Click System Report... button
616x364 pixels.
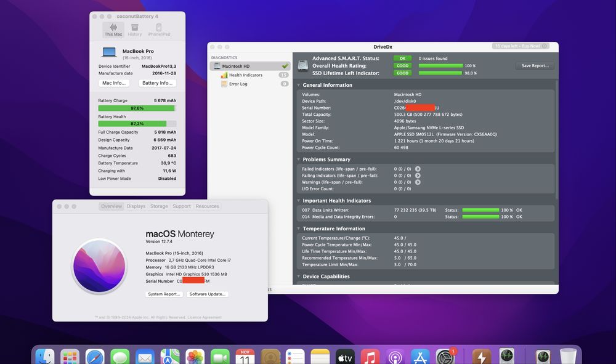point(164,294)
